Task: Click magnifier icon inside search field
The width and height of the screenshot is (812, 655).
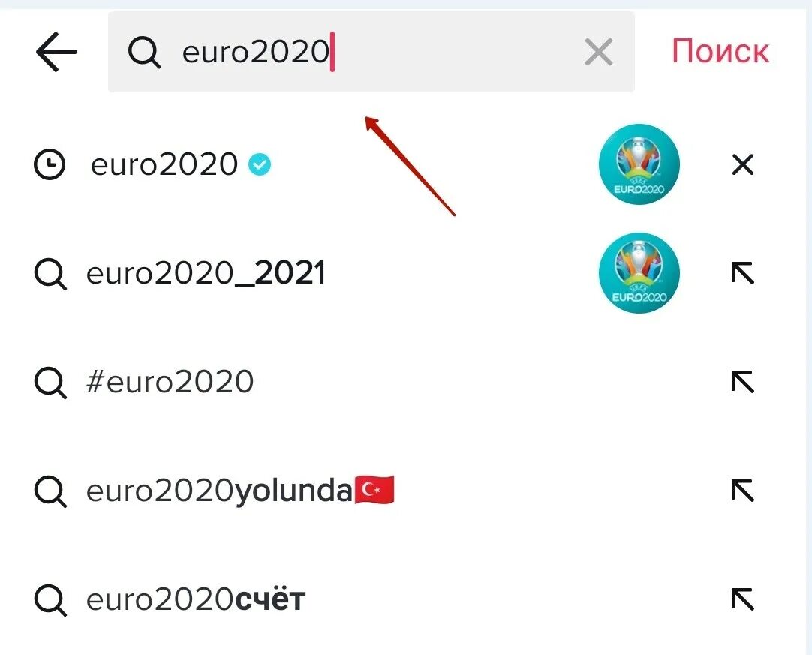Action: (144, 52)
